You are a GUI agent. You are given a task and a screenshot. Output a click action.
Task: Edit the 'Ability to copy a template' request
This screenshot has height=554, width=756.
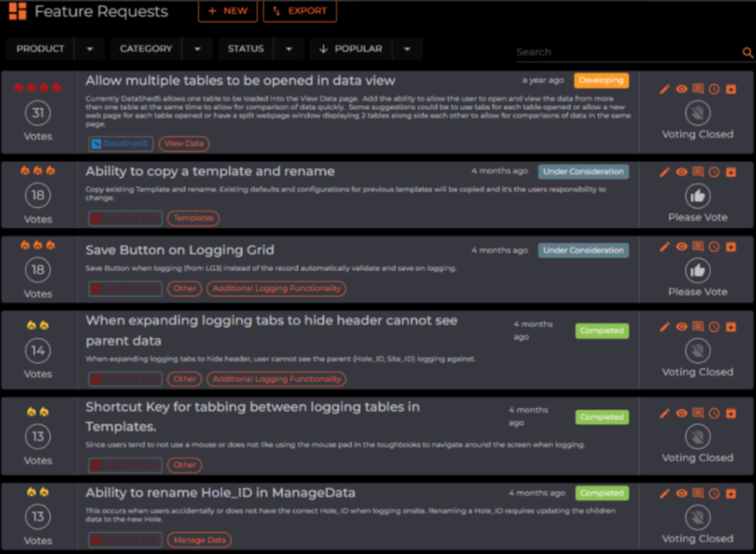[664, 171]
